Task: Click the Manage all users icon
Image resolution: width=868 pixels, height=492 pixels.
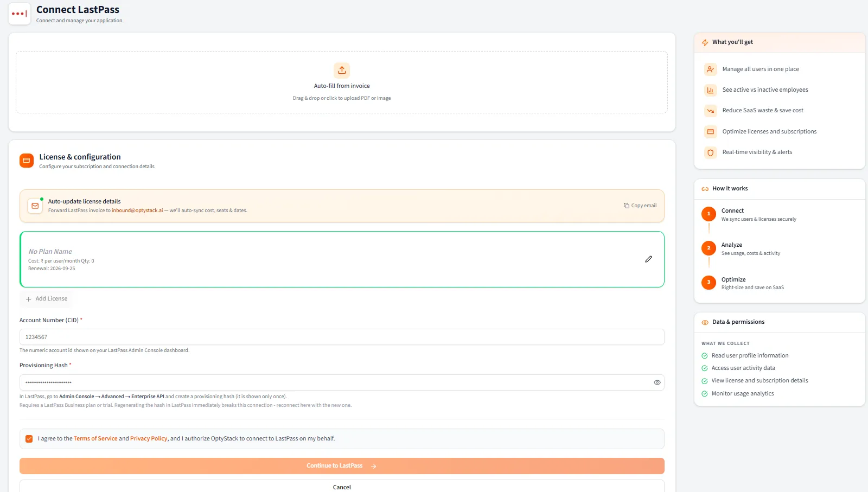Action: pos(710,69)
